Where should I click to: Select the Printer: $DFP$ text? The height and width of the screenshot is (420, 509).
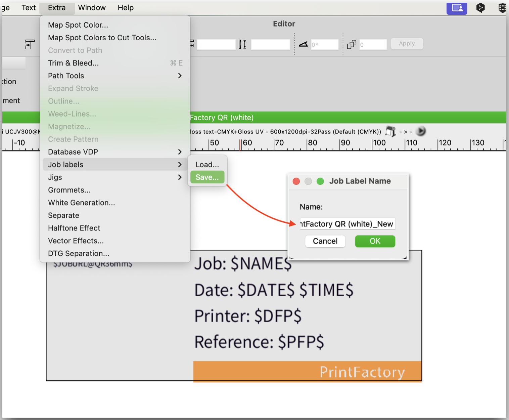tap(248, 316)
